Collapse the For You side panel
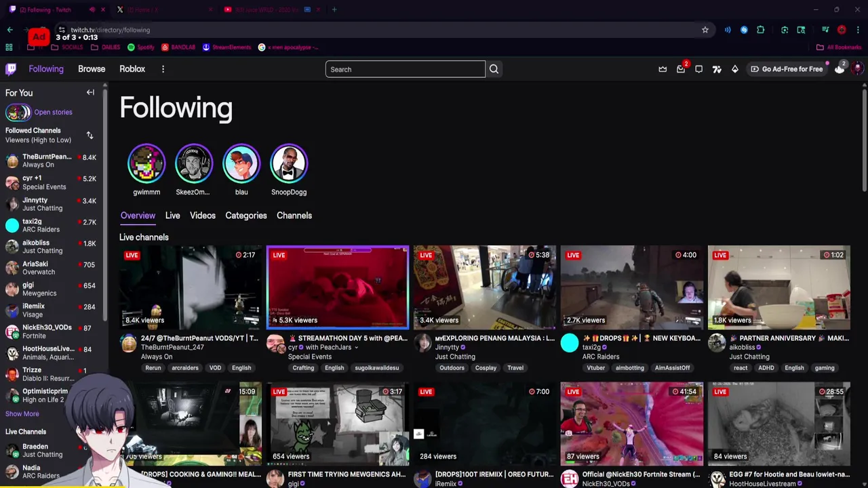Image resolution: width=868 pixels, height=488 pixels. point(90,93)
